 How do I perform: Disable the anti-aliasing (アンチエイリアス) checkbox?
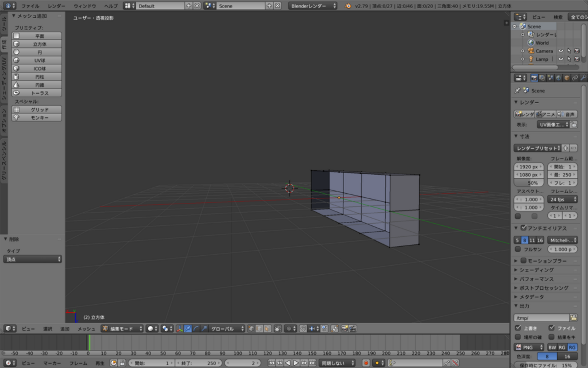523,228
